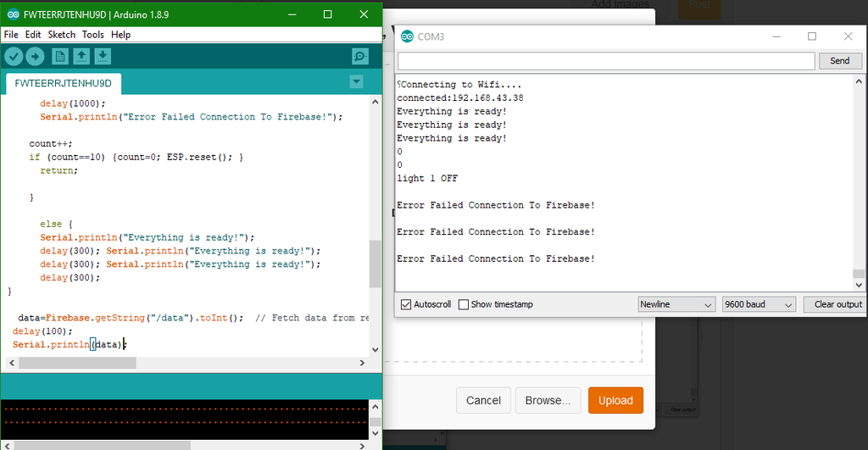Minimize the COM3 serial monitor window

(776, 36)
